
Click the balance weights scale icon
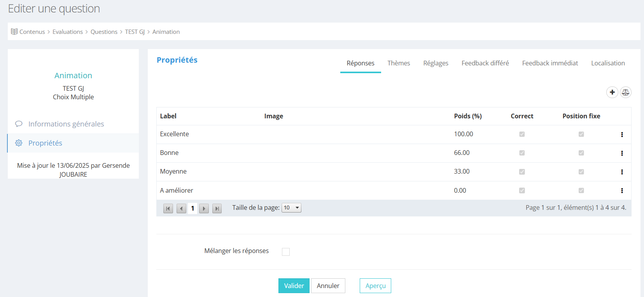coord(625,92)
